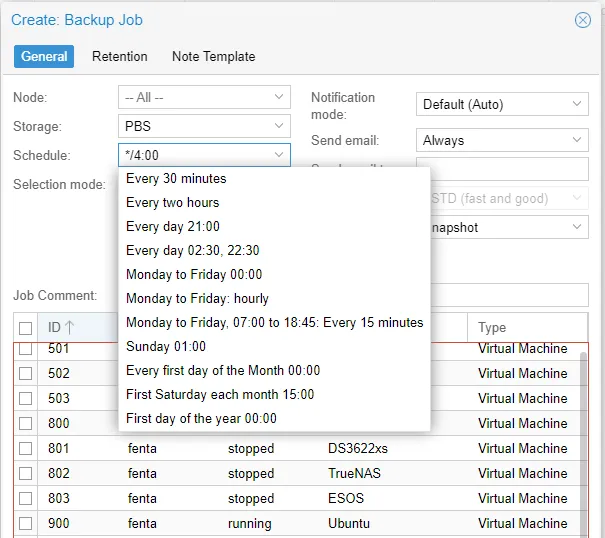Click the Schedule input field
This screenshot has width=605, height=538.
click(195, 155)
